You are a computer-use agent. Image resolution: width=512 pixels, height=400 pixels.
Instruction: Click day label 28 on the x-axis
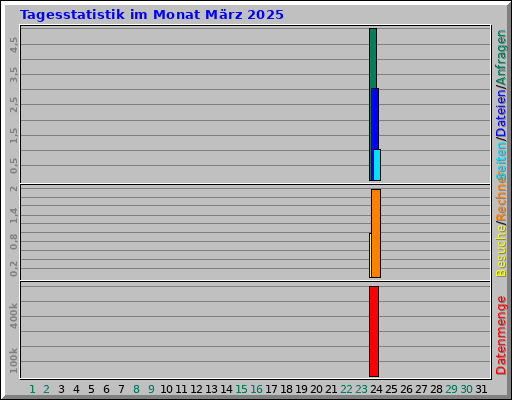[x=436, y=389]
